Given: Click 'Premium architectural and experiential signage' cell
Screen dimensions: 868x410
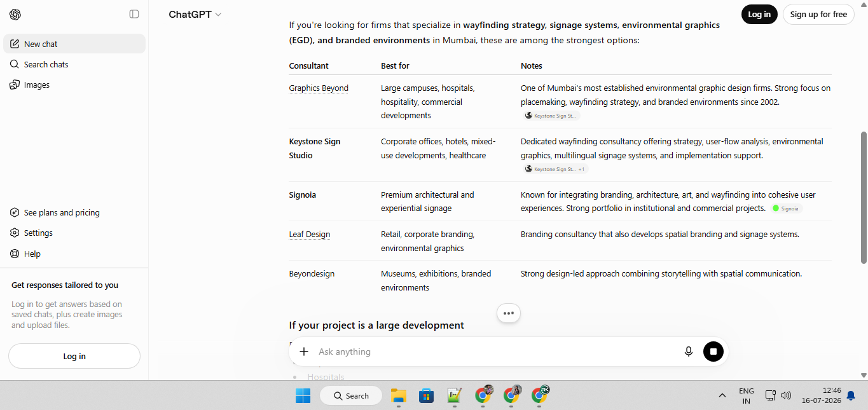Looking at the screenshot, I should click(428, 202).
